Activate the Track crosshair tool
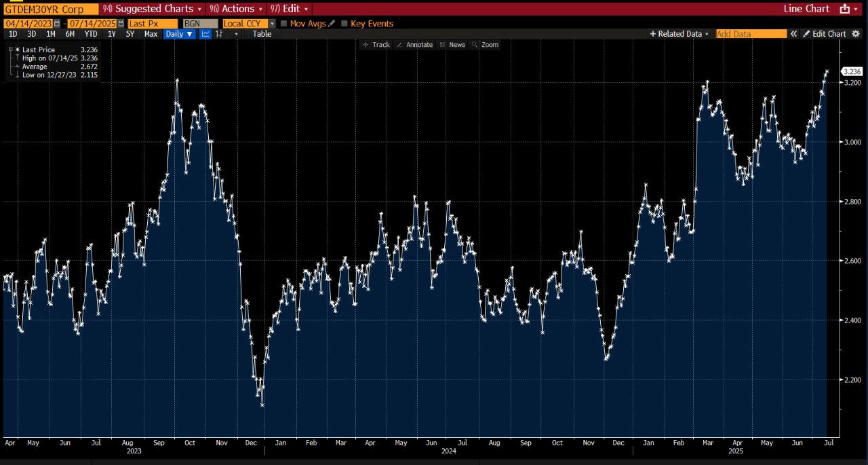This screenshot has height=465, width=868. click(376, 45)
